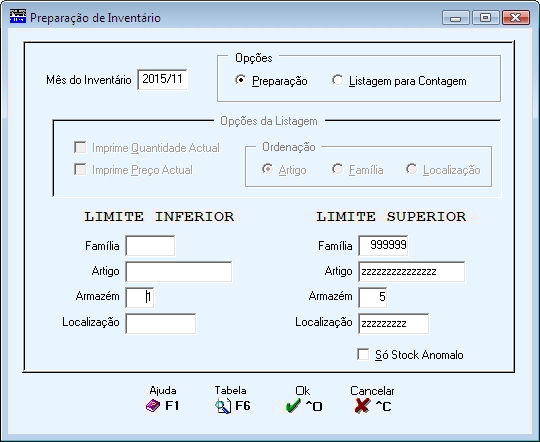Tick Imprime Preço Actual checkbox
The width and height of the screenshot is (540, 442).
tap(80, 169)
